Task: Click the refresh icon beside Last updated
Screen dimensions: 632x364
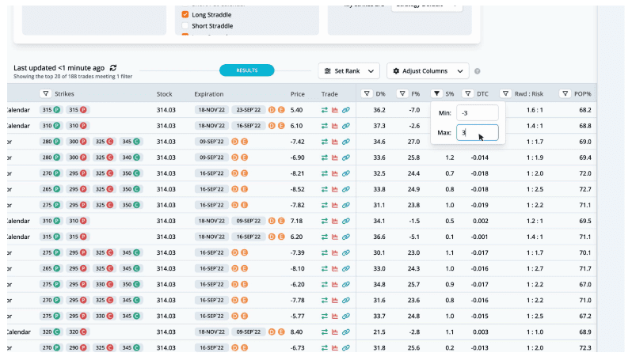Action: (x=113, y=68)
